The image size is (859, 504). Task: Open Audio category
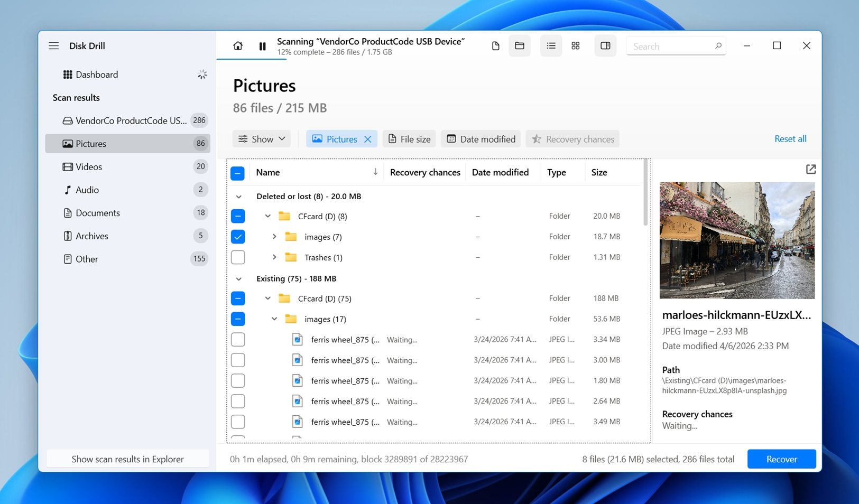pyautogui.click(x=128, y=190)
